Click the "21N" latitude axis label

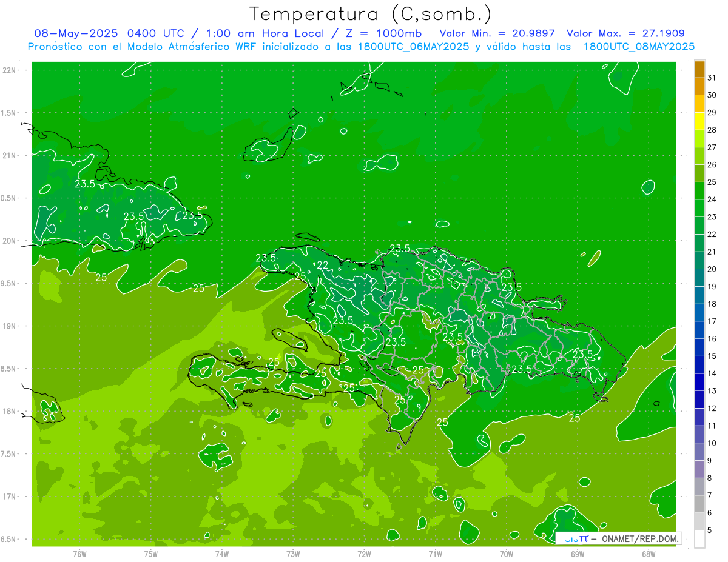tap(10, 155)
